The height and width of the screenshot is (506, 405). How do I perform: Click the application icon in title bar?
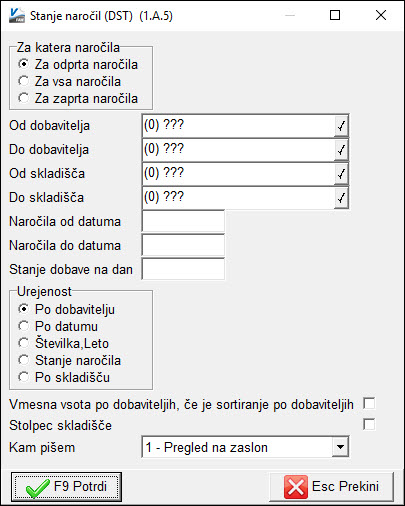[17, 15]
